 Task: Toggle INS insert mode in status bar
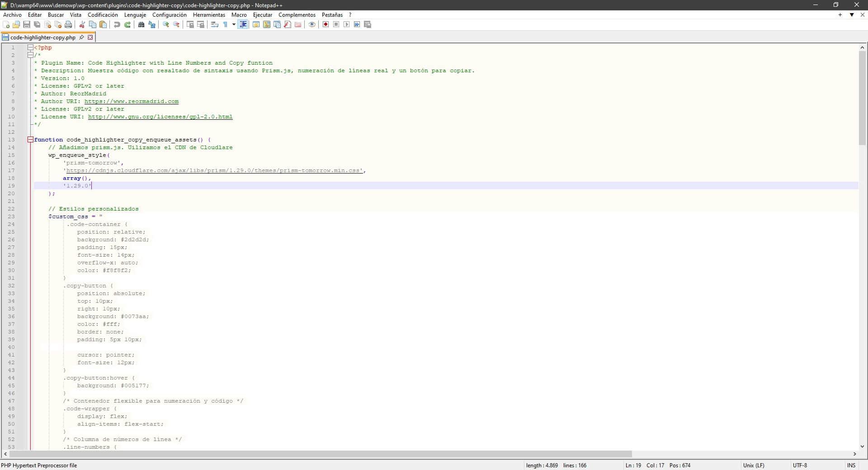pyautogui.click(x=851, y=465)
